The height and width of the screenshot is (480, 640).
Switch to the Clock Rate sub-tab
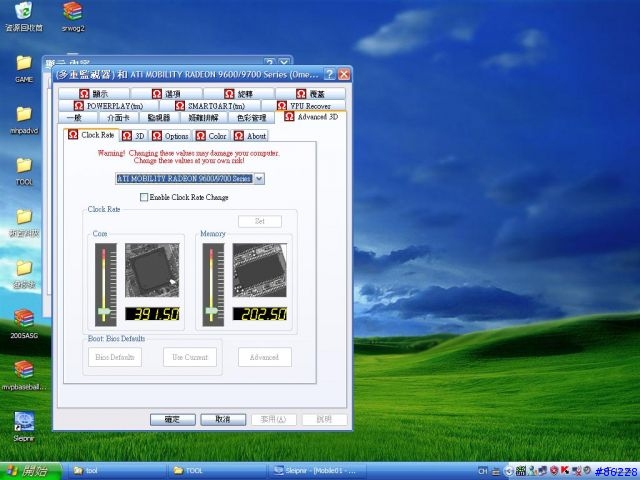pyautogui.click(x=91, y=135)
